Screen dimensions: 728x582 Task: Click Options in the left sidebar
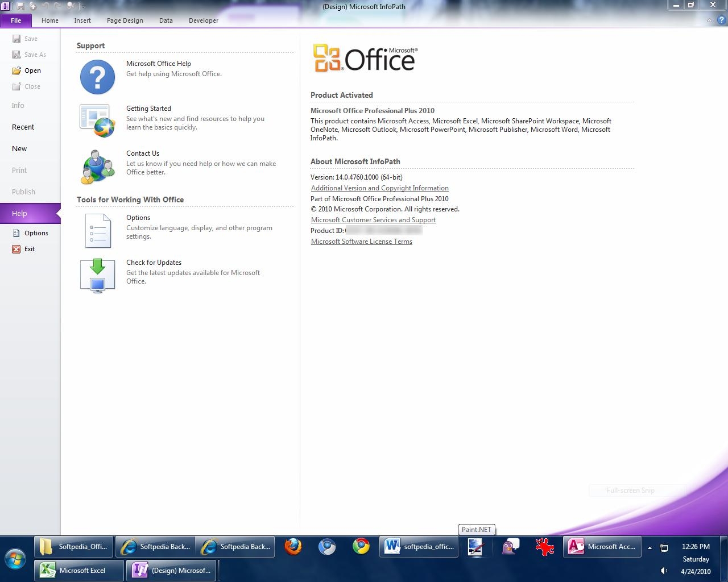click(31, 233)
